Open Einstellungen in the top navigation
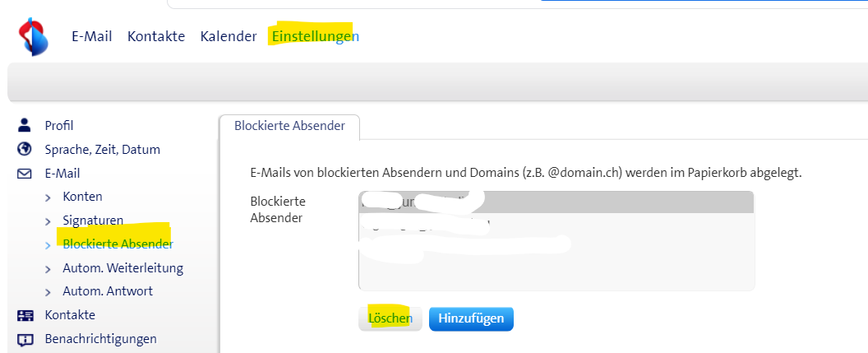This screenshot has width=868, height=353. [315, 36]
